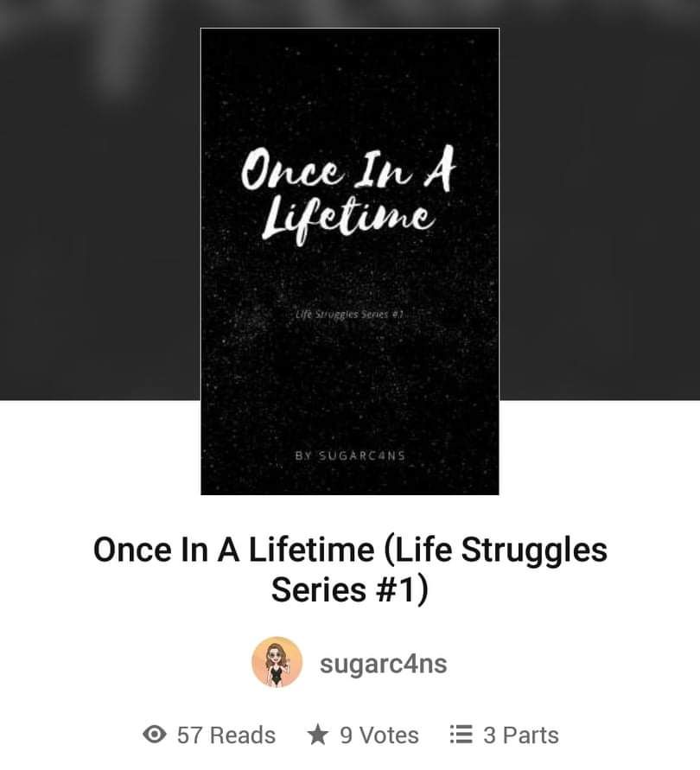Open the sugarc4ns author profile link
The width and height of the screenshot is (700, 770).
click(383, 664)
